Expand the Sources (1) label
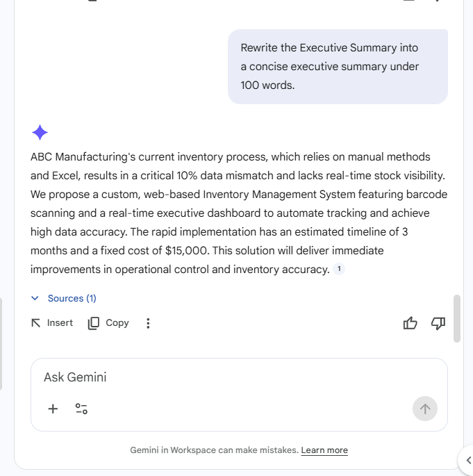This screenshot has width=473, height=476. pyautogui.click(x=72, y=298)
